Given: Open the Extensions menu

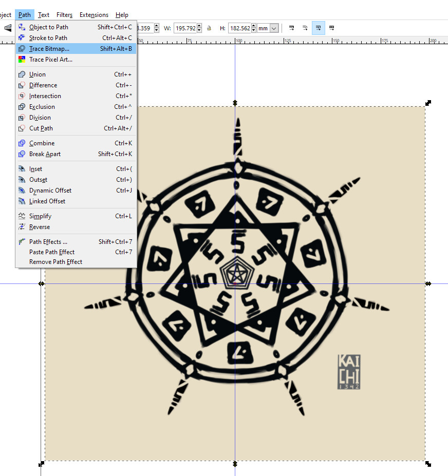Looking at the screenshot, I should coord(94,15).
